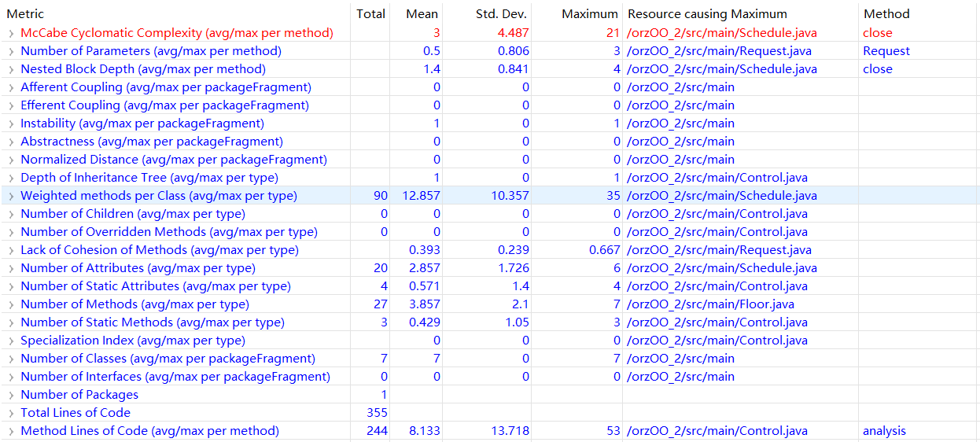Expand the Lack of Cohesion of Methods row
This screenshot has width=980, height=442.
[x=11, y=250]
